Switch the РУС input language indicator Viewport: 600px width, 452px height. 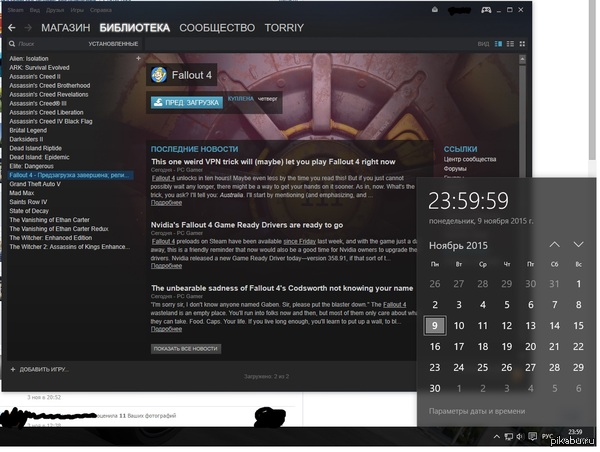[547, 437]
